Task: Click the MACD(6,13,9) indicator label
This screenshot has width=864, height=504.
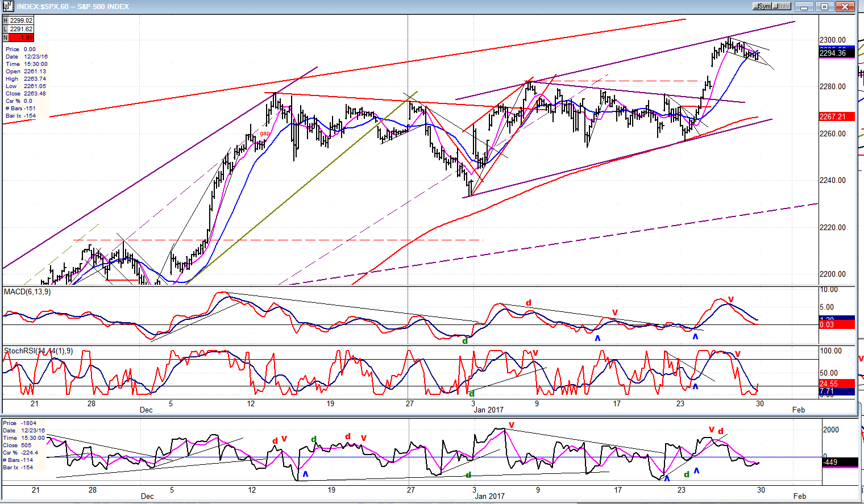Action: tap(27, 292)
